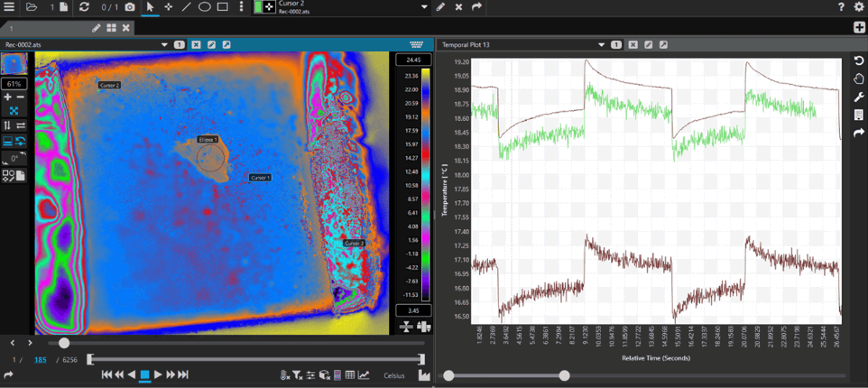Select the rectangle ROI drawing tool
868x388 pixels.
tap(223, 7)
